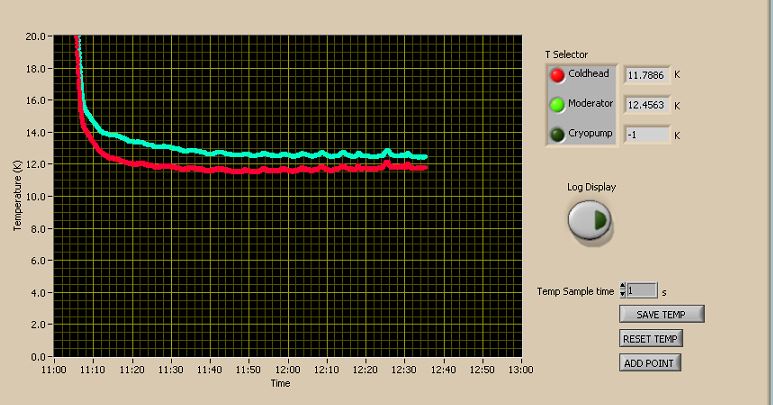Click the Time axis title

click(280, 383)
